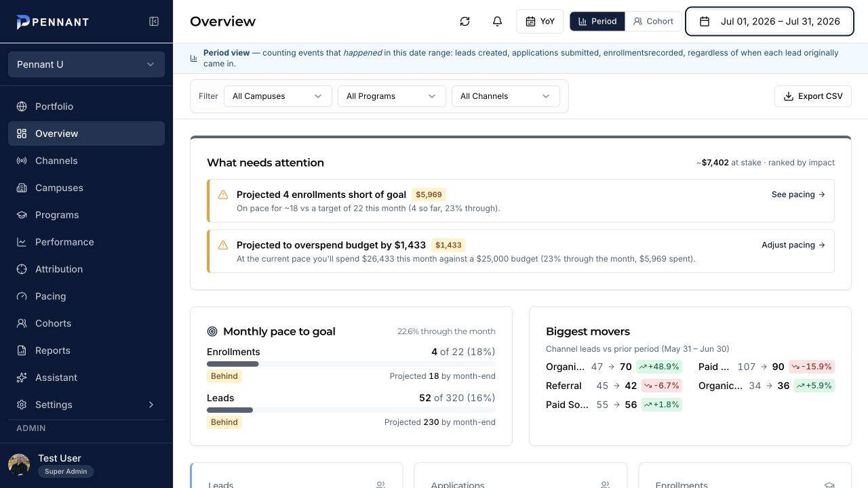Image resolution: width=868 pixels, height=488 pixels.
Task: Open the enrollments short of goal alert
Action: (x=521, y=201)
